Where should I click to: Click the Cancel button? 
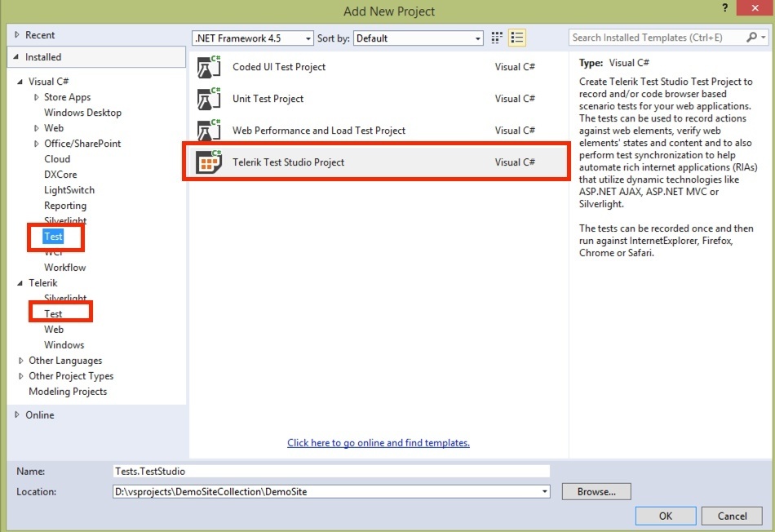[732, 516]
